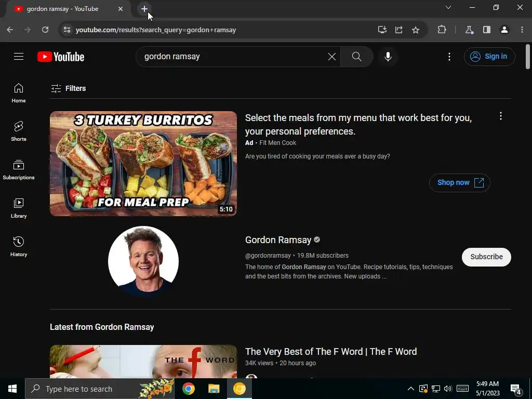Screen dimensions: 532x399
Task: Go back with the browser back arrow
Action: (x=10, y=30)
